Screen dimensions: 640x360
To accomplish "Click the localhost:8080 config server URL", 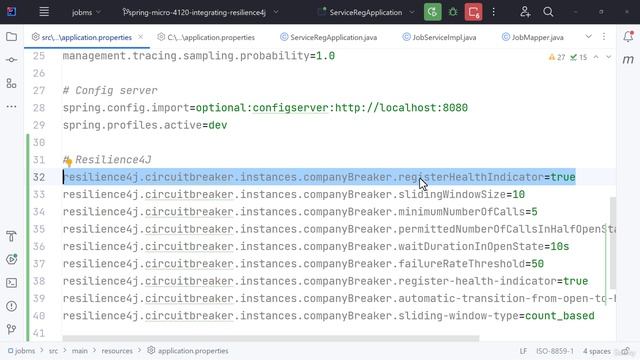I will 401,108.
